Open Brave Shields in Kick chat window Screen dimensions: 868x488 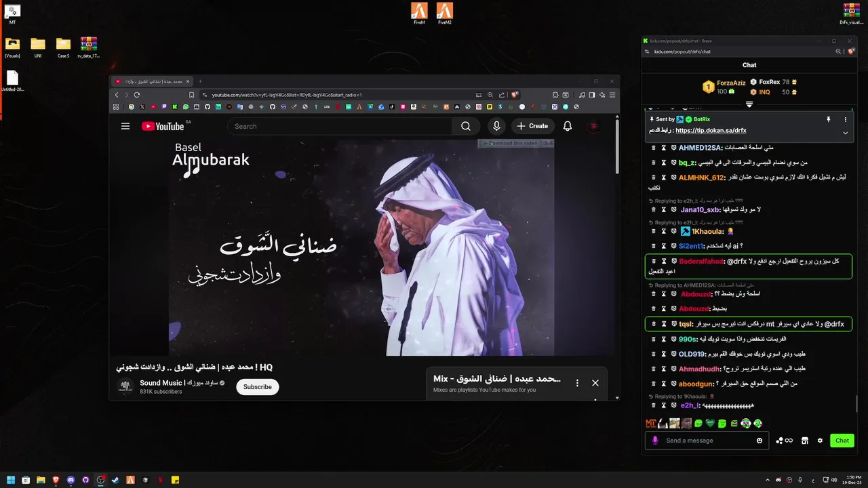[851, 51]
